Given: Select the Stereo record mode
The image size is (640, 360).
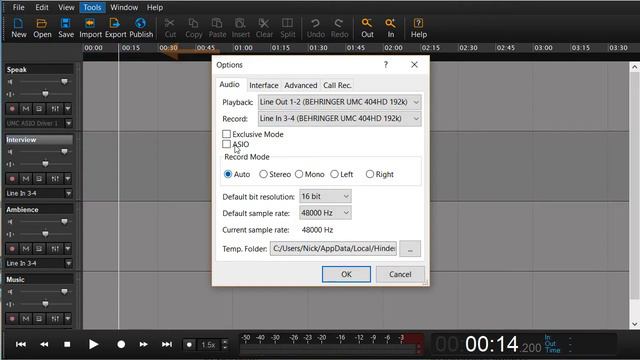Looking at the screenshot, I should pos(263,174).
